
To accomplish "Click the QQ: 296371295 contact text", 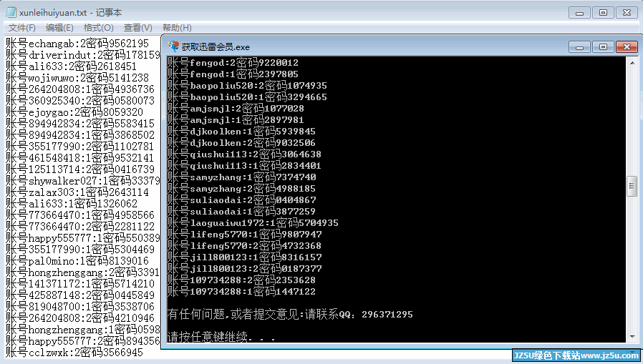I will 376,315.
